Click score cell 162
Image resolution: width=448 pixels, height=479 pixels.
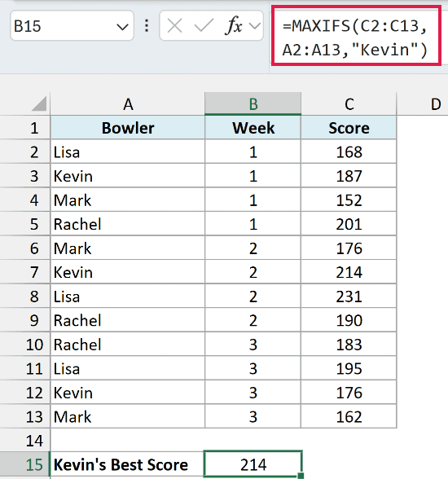pyautogui.click(x=349, y=416)
